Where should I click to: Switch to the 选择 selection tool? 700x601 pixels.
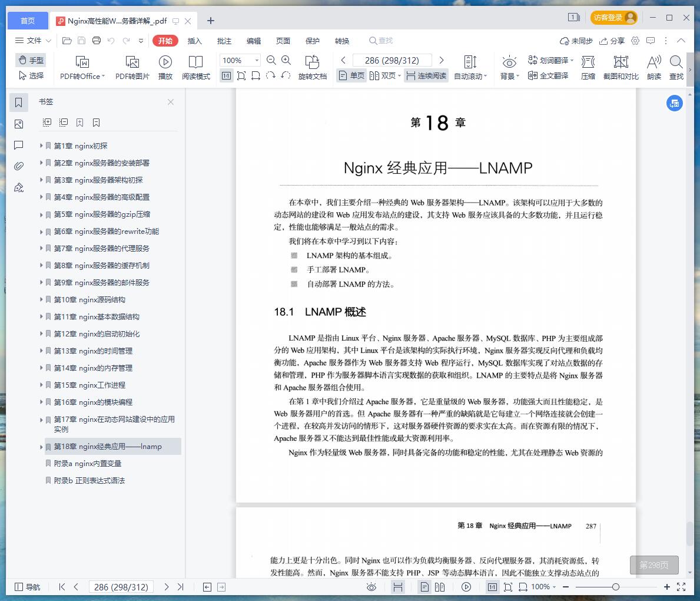[x=31, y=75]
